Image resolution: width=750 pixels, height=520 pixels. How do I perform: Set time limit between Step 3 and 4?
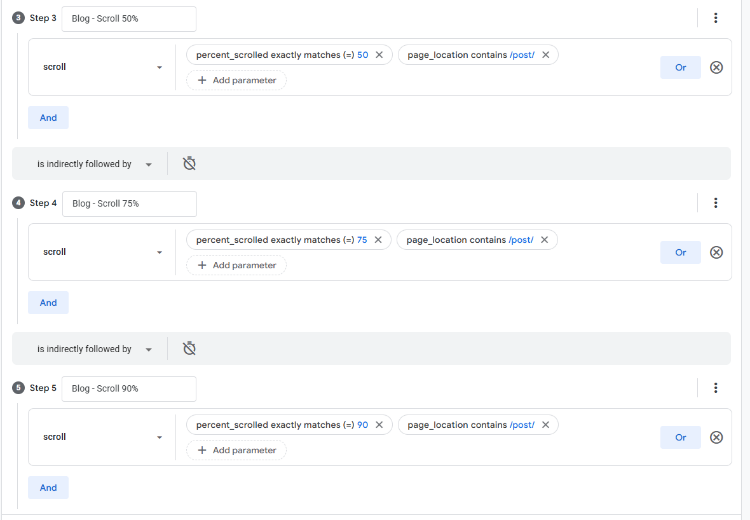point(189,164)
